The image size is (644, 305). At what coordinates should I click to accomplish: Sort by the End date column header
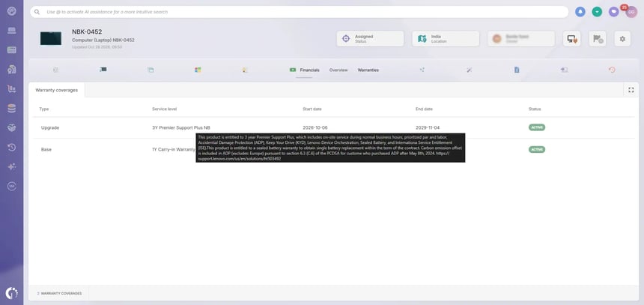tap(425, 109)
